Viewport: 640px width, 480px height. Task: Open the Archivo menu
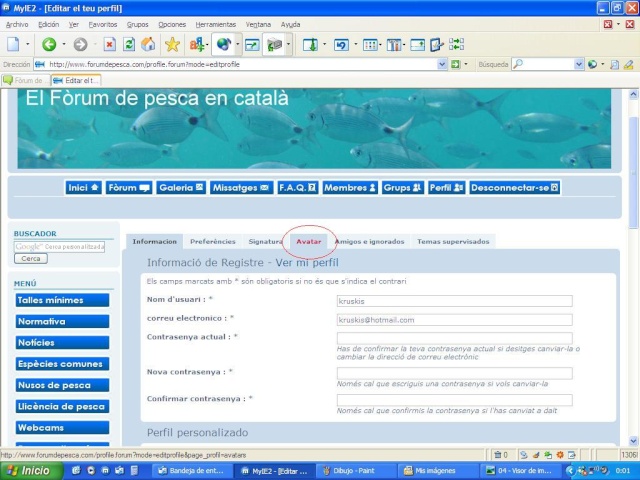tap(17, 24)
